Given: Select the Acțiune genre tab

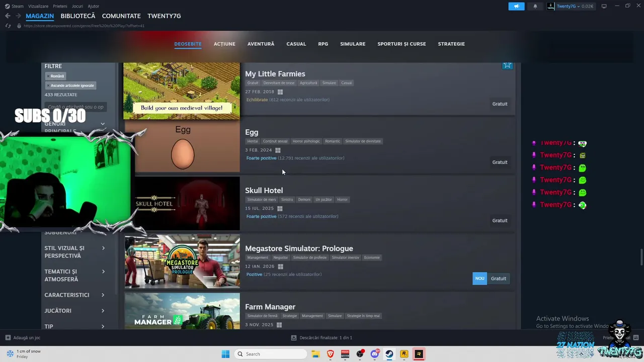Looking at the screenshot, I should (x=224, y=44).
